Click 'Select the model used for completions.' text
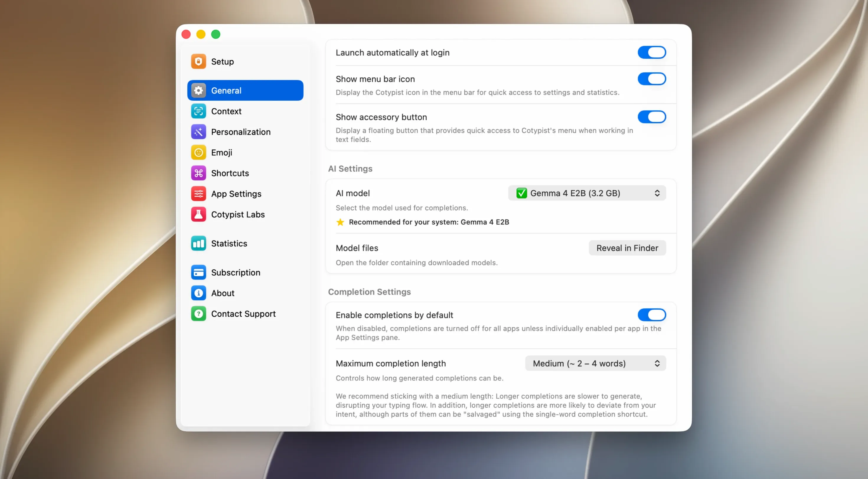This screenshot has height=479, width=868. (x=402, y=208)
